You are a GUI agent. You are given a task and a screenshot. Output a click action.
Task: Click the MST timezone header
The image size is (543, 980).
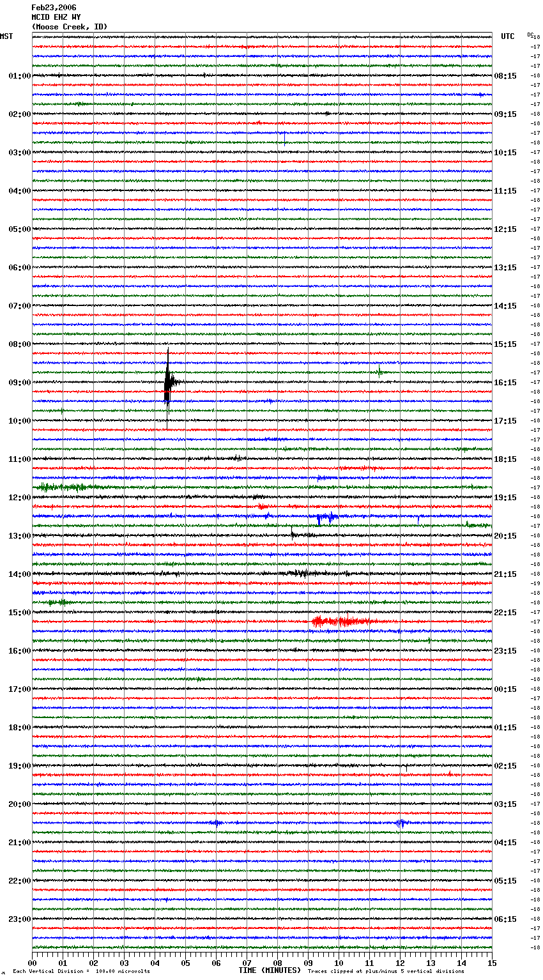point(6,36)
